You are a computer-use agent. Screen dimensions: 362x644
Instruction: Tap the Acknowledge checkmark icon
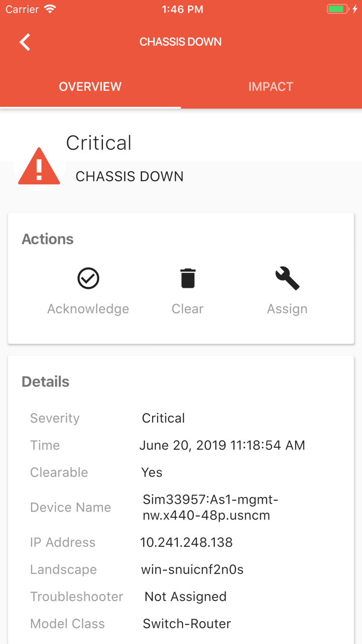tap(88, 279)
